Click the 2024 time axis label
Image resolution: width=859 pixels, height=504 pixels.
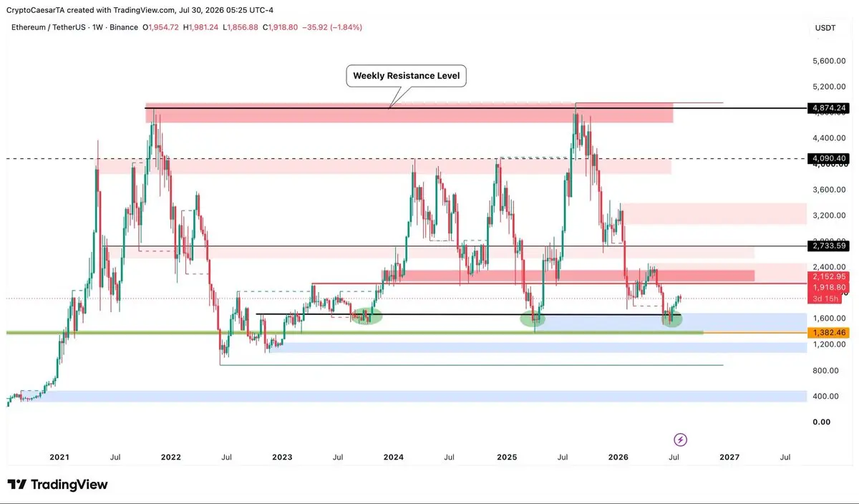(394, 457)
